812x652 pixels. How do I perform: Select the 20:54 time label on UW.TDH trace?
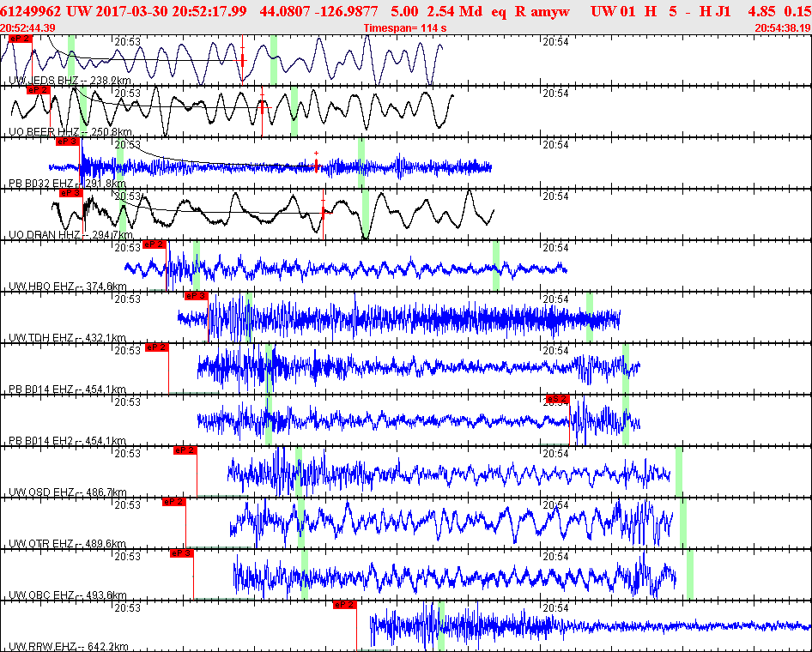(x=555, y=299)
